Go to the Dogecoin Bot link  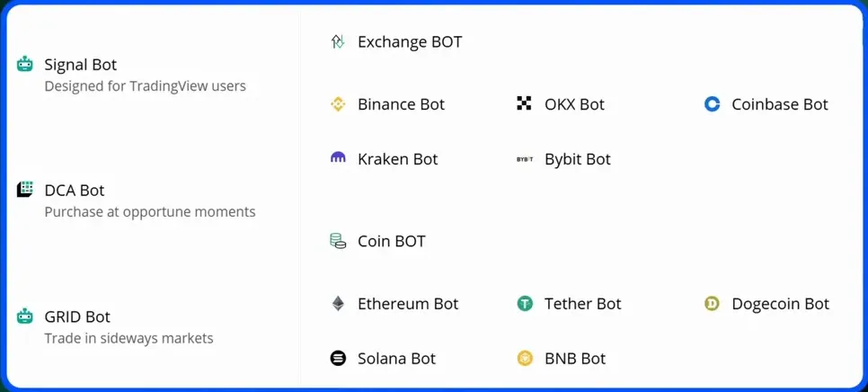780,304
